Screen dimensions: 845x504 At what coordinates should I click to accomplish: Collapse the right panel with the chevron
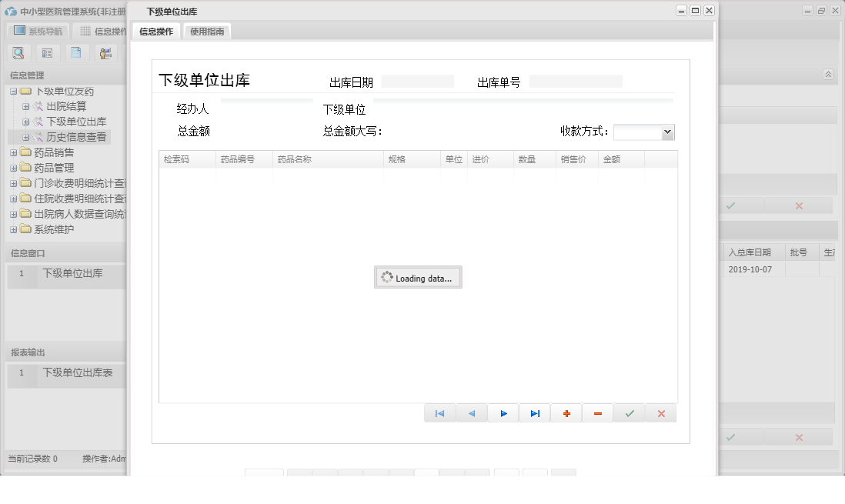[x=829, y=75]
